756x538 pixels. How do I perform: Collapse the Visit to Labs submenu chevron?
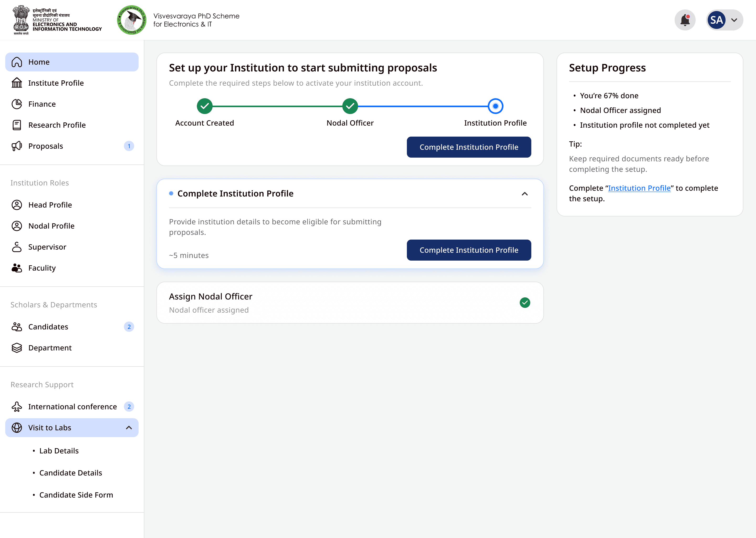click(129, 428)
